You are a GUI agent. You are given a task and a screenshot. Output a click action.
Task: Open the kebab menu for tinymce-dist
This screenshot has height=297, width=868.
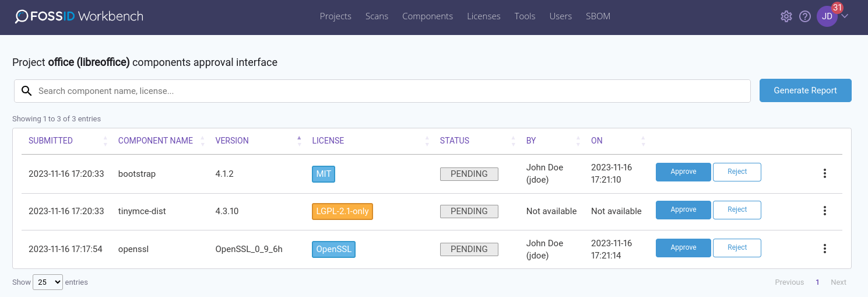pos(824,211)
